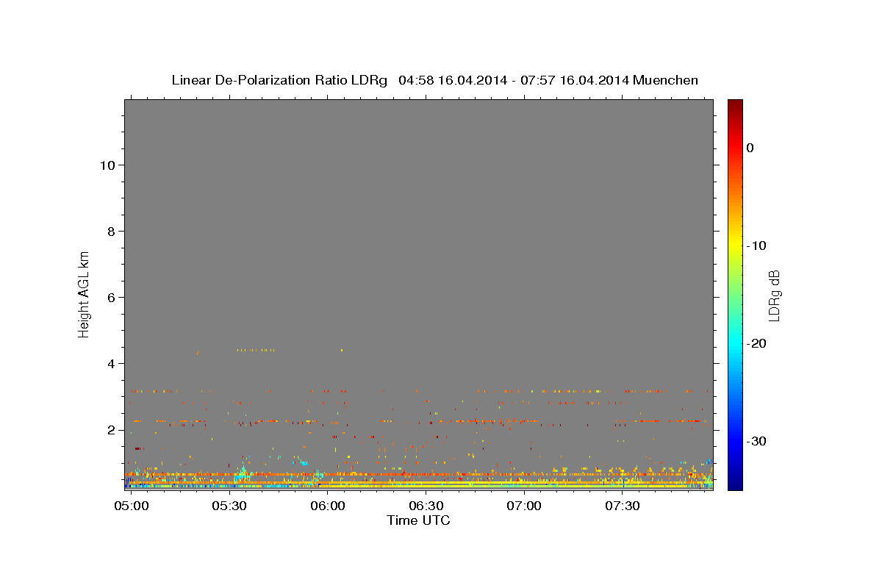Click the colorbar tick label '-10'
This screenshot has height=588, width=882.
(x=756, y=245)
